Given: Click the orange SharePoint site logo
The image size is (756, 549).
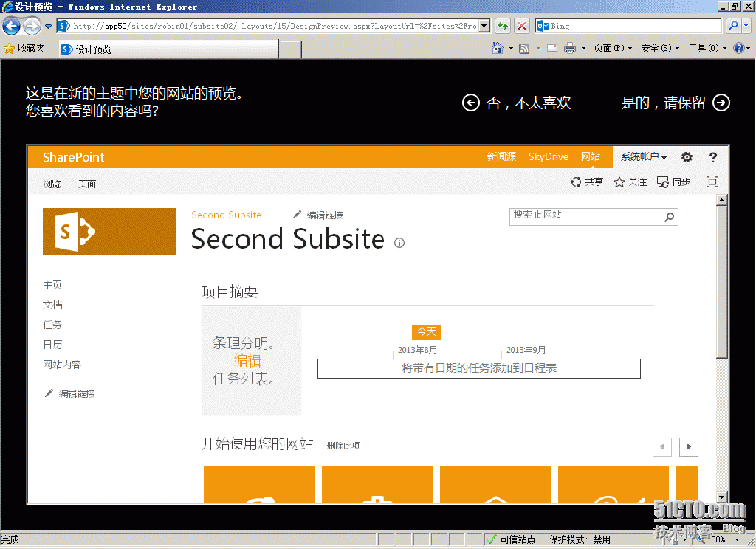Looking at the screenshot, I should (x=109, y=232).
